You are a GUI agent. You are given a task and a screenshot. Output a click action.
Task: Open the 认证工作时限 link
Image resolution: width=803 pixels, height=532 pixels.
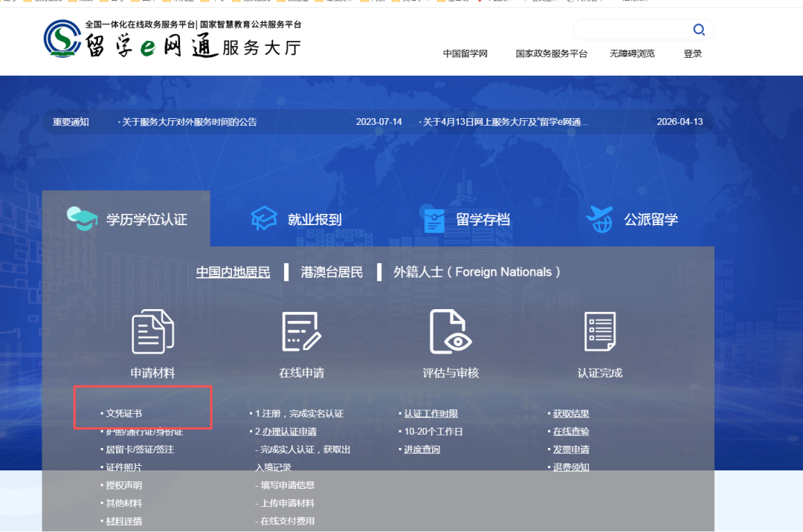click(x=430, y=413)
